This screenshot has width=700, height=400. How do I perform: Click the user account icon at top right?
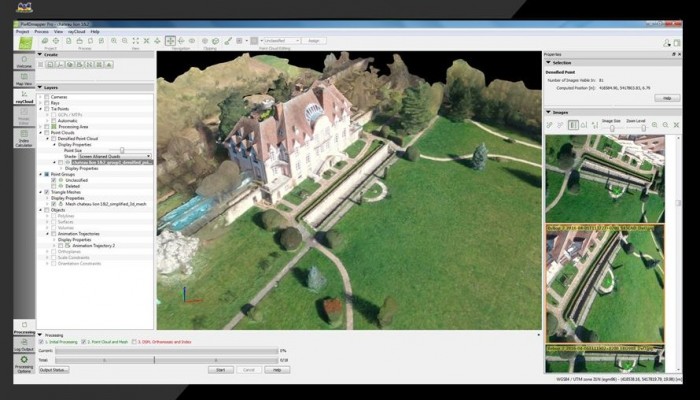click(667, 43)
